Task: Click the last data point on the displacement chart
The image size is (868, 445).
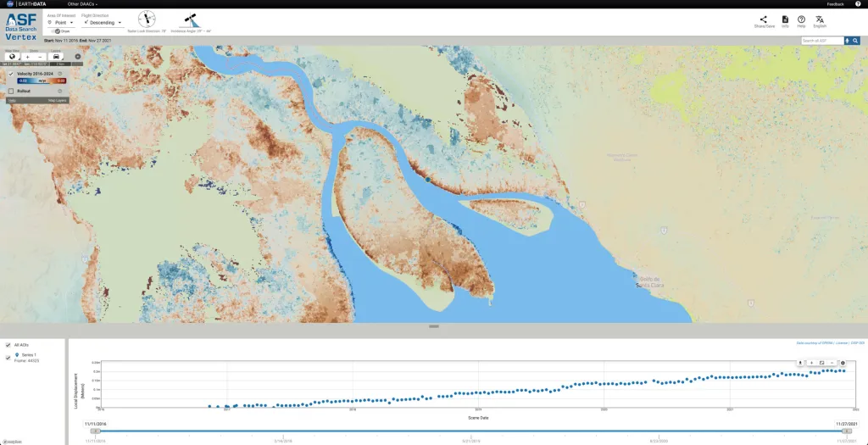Action: [843, 371]
